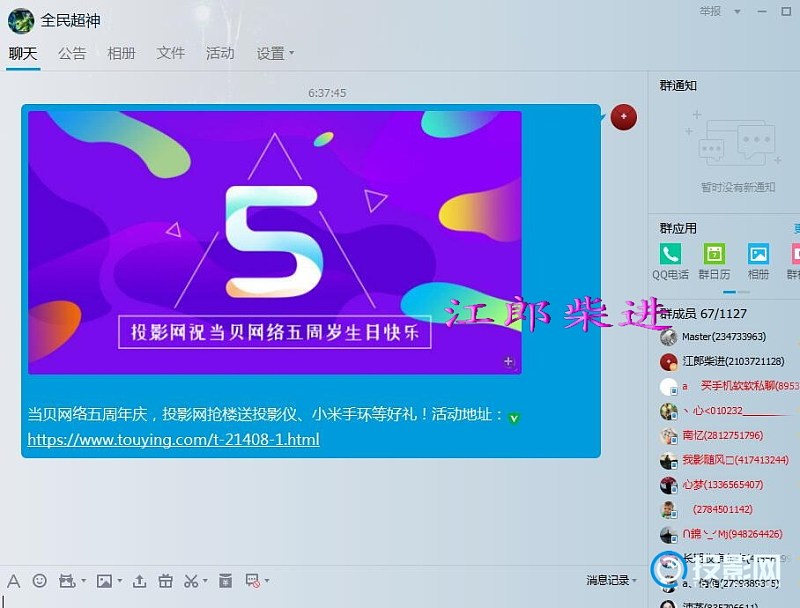The width and height of the screenshot is (800, 608).
Task: Open the font formatting tool
Action: (14, 581)
